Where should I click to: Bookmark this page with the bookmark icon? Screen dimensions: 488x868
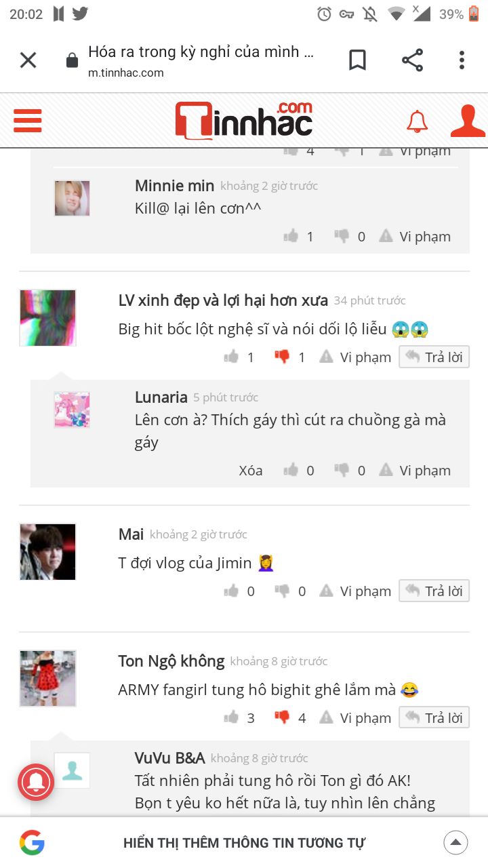357,60
